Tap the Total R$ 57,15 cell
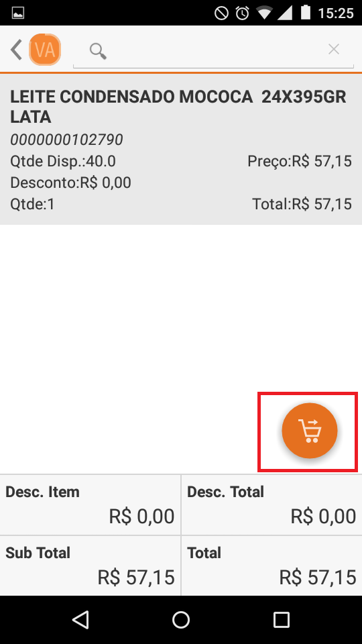Screen dimensions: 362x644 point(271,566)
